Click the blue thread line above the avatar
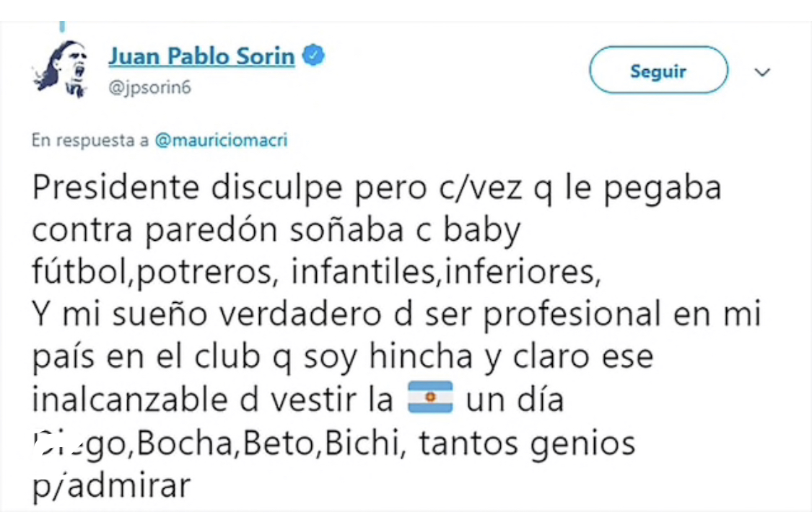This screenshot has height=525, width=812. (62, 27)
